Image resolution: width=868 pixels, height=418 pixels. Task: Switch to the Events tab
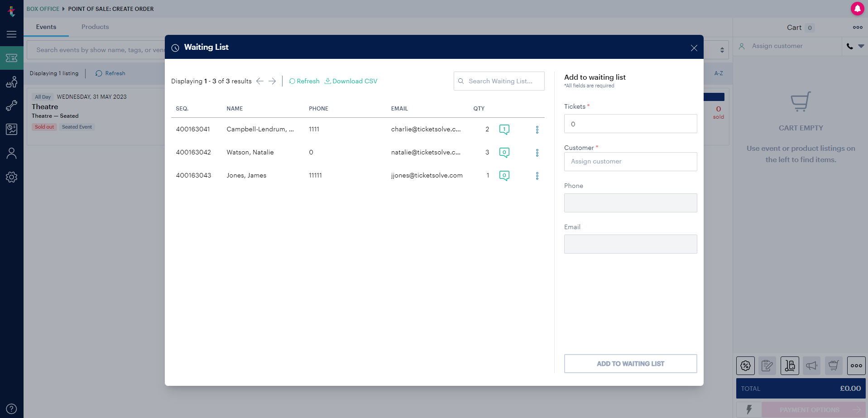point(46,27)
